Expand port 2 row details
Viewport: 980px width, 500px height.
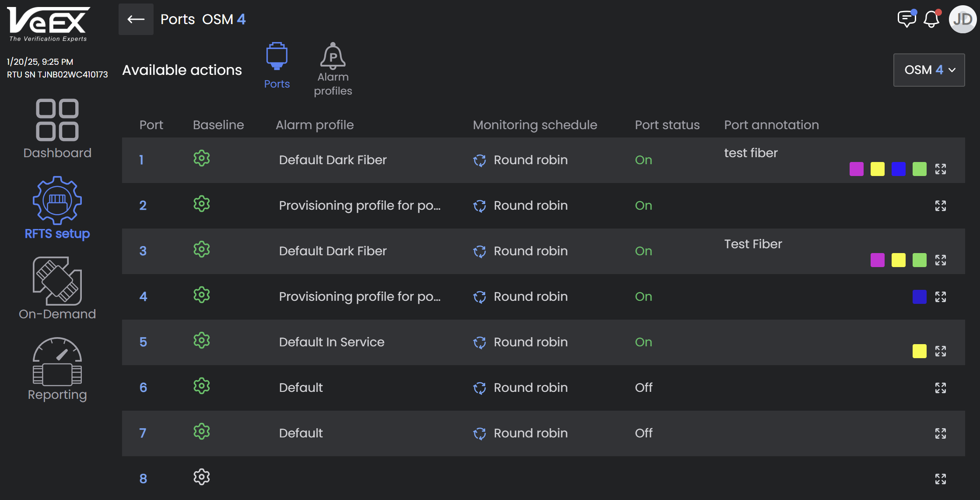pos(941,206)
